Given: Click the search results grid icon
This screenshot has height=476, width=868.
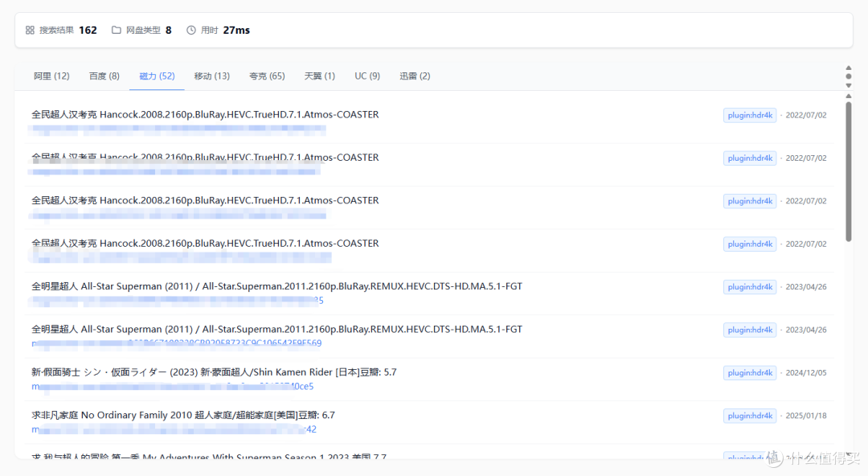Looking at the screenshot, I should [30, 30].
